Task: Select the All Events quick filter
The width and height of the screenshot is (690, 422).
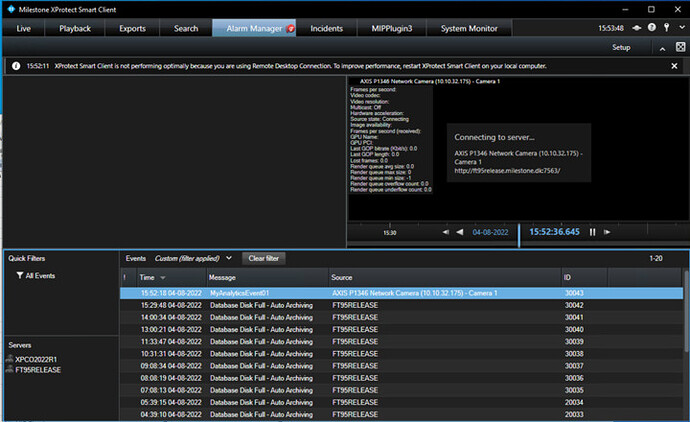Action: (x=40, y=276)
